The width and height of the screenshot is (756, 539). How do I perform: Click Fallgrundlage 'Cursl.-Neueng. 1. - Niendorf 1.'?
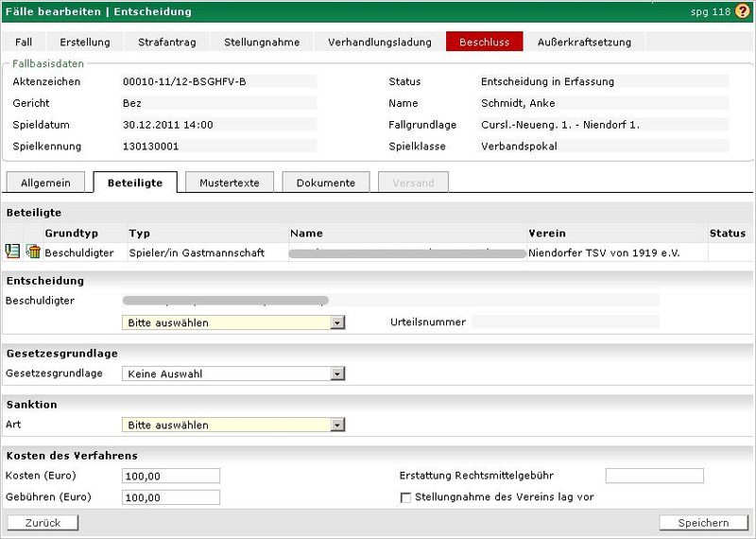tap(560, 125)
